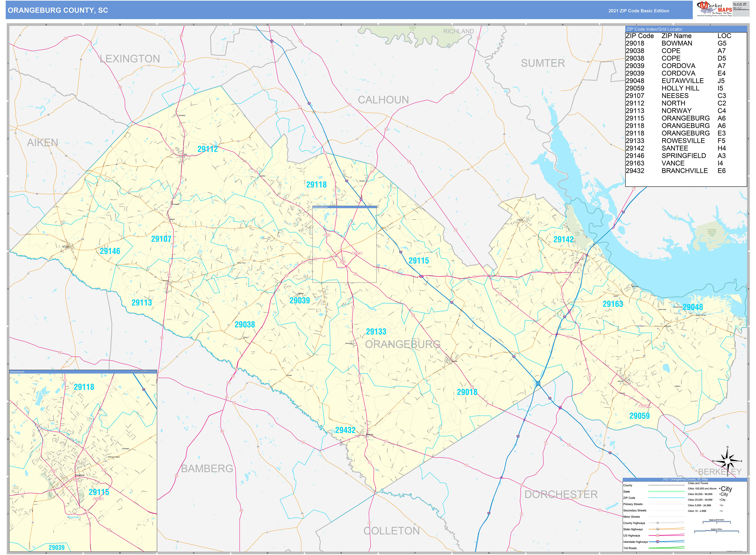Click SANTEE in the ZIP index table
Image resolution: width=756 pixels, height=555 pixels.
675,148
